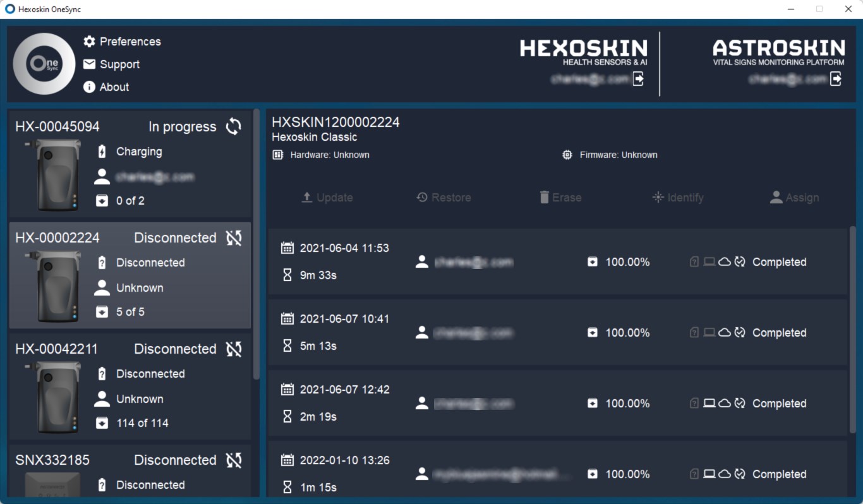Screen dimensions: 863x504
Task: Click the Identify button
Action: point(678,198)
